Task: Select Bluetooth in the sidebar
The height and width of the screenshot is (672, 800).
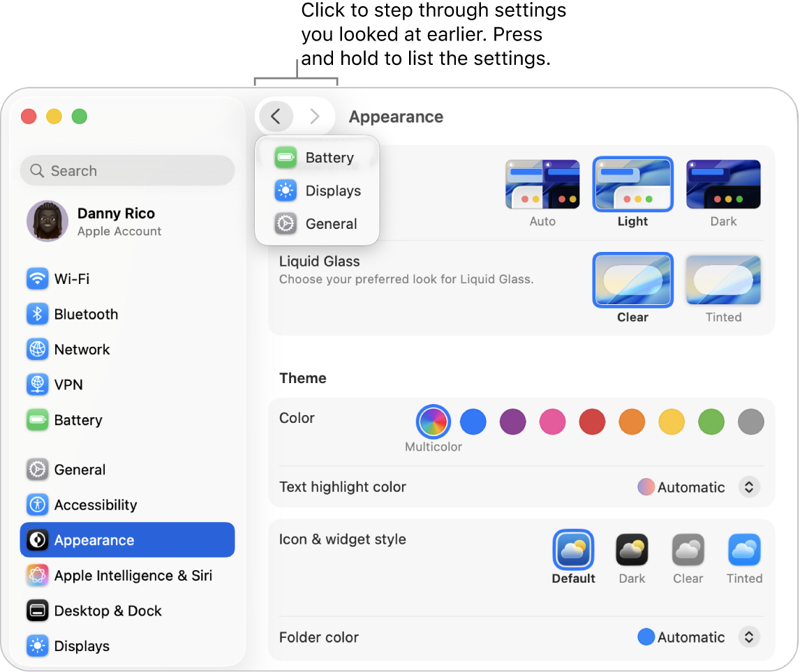Action: click(85, 314)
